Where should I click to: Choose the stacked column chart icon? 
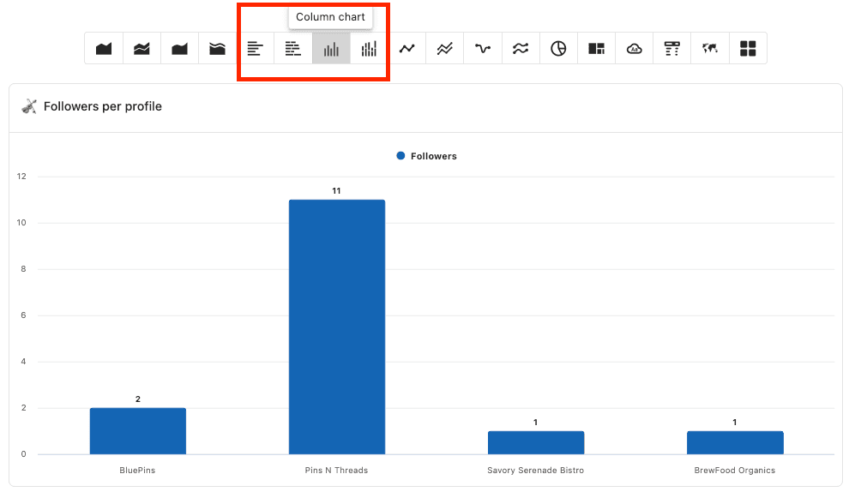pos(369,49)
